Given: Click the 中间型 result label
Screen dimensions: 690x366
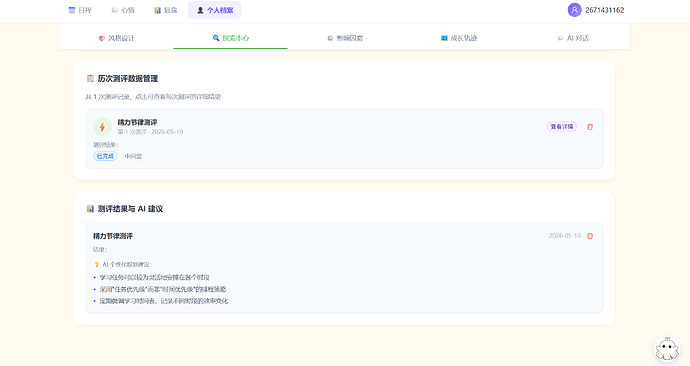Looking at the screenshot, I should pyautogui.click(x=133, y=156).
